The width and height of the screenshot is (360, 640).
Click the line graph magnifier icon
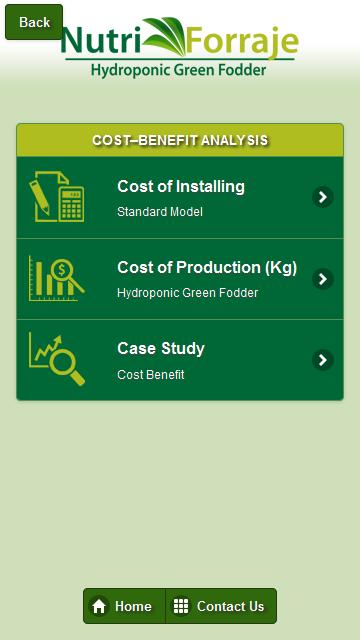click(57, 359)
